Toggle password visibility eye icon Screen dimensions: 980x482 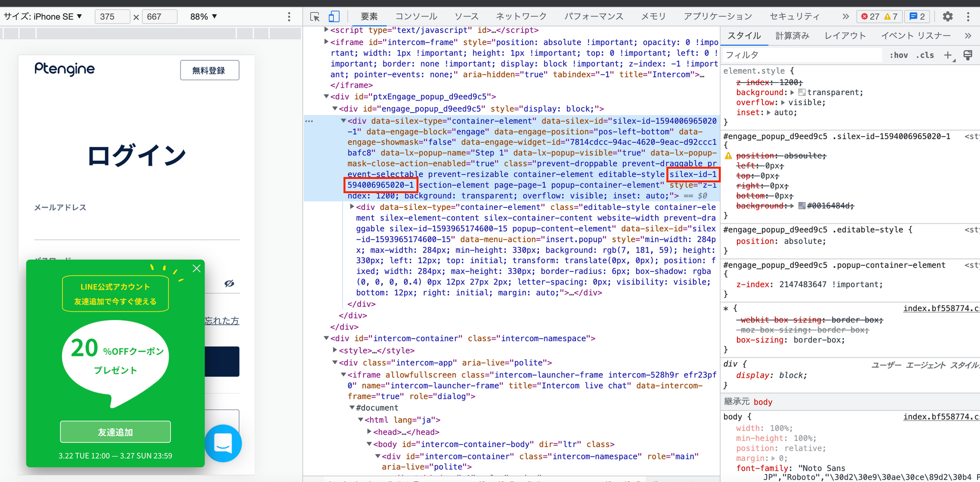point(229,283)
